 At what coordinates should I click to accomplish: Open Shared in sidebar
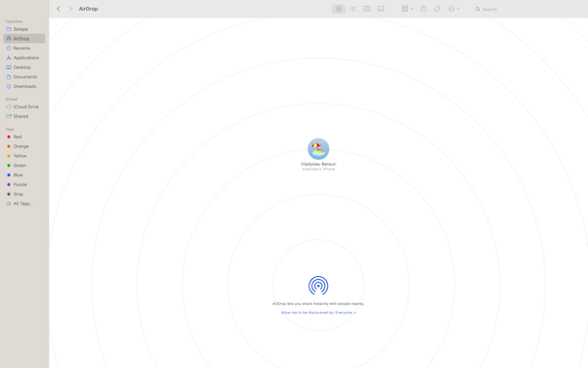(24, 116)
